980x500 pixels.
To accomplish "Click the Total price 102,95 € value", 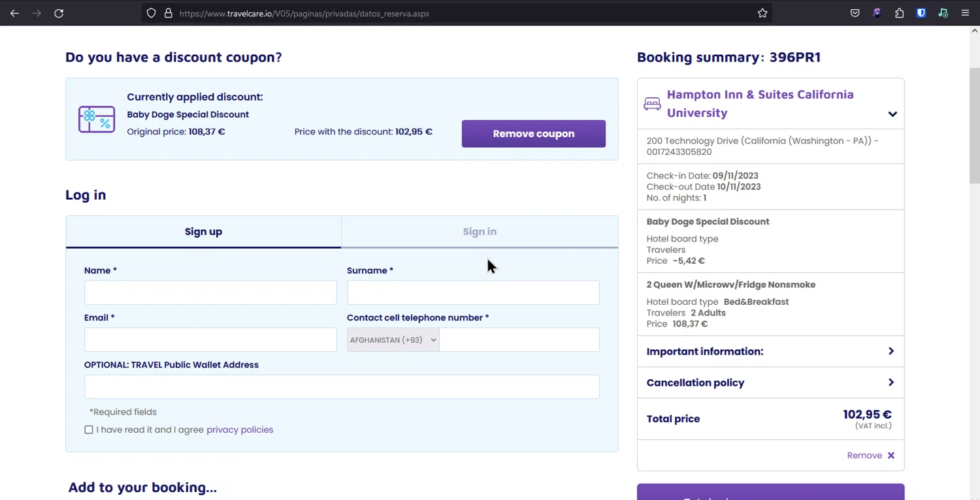I will [867, 414].
